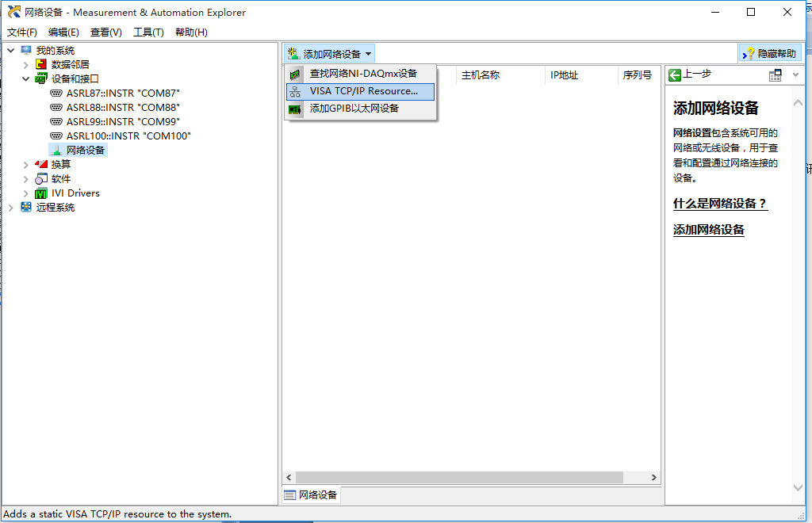Click the VISA TCP/IP Resource network icon
The image size is (812, 523).
tap(295, 91)
